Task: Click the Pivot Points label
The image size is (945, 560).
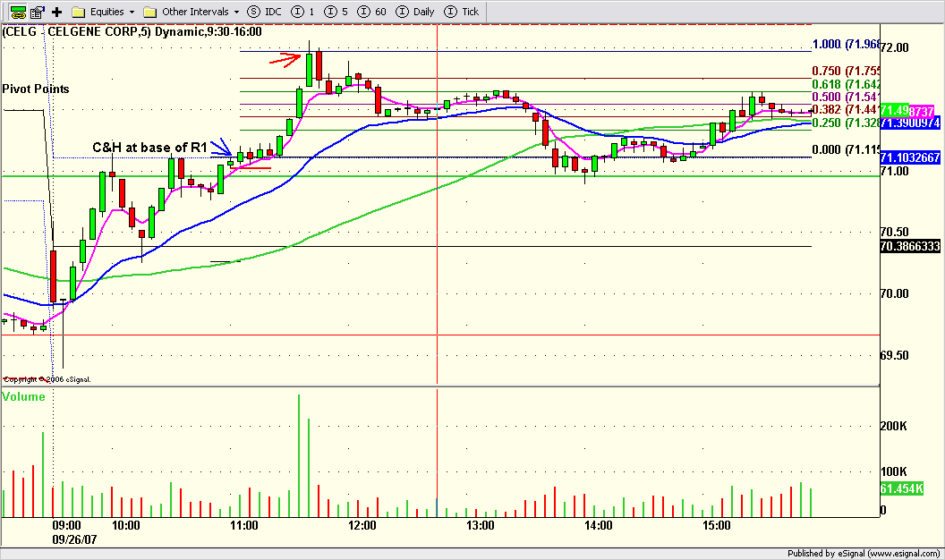Action: point(36,89)
